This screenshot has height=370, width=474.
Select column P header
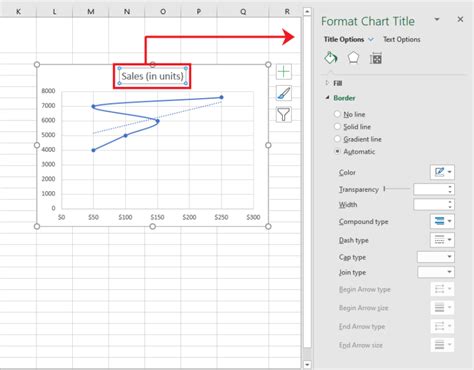[x=199, y=12]
